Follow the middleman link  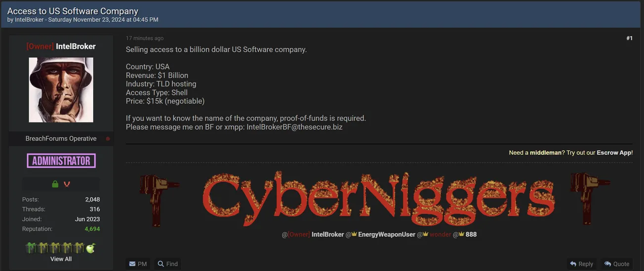point(545,153)
